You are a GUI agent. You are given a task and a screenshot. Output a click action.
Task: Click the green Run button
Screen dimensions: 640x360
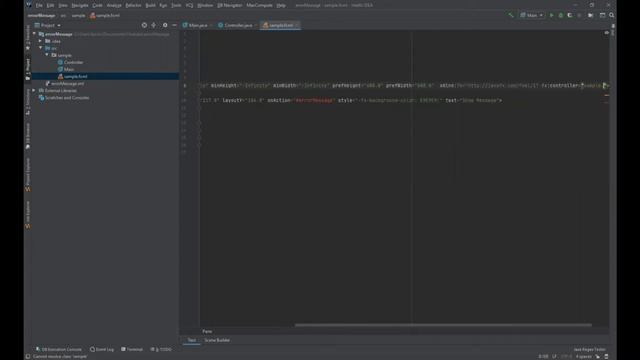pos(551,15)
